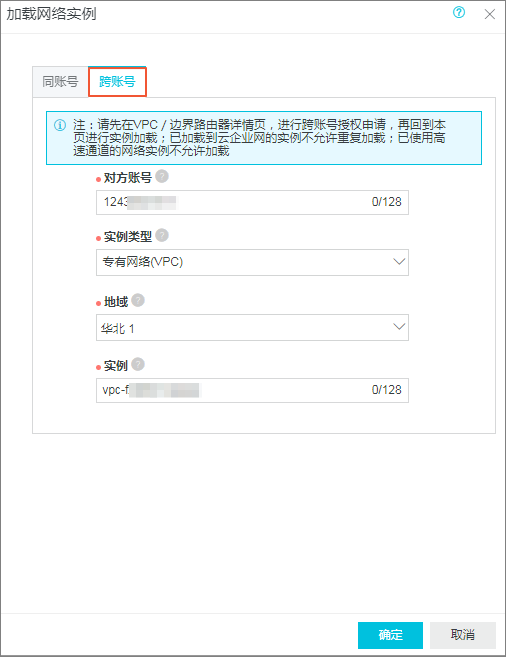Click the 加载网络实例 dialog title
Screen dimensions: 506x657
pyautogui.click(x=51, y=14)
